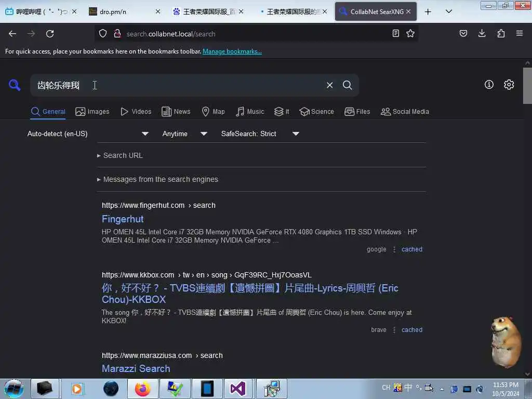Click the address bar URL
The image size is (532, 399).
tap(171, 34)
